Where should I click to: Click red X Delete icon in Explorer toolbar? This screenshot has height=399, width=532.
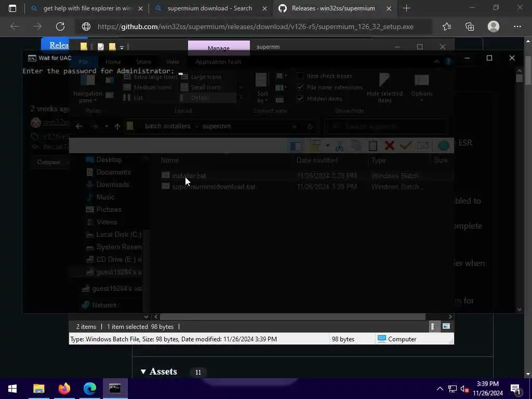(x=390, y=146)
